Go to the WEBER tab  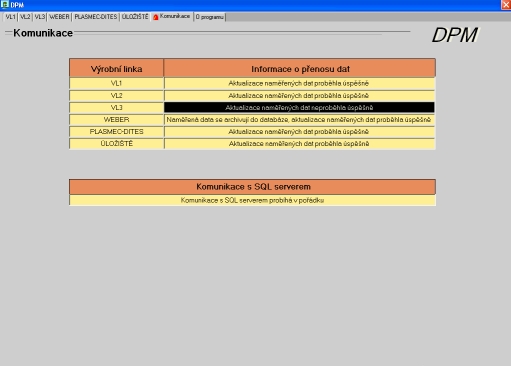tap(59, 17)
